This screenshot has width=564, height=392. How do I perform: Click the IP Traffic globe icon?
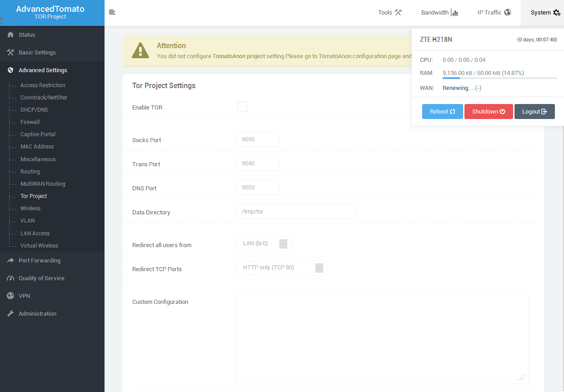tap(508, 12)
